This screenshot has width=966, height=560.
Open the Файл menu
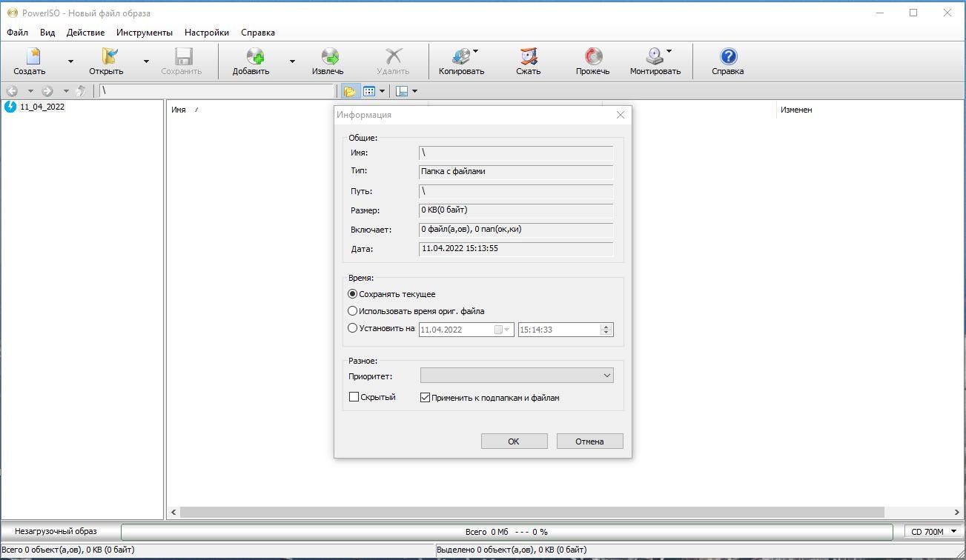click(17, 33)
